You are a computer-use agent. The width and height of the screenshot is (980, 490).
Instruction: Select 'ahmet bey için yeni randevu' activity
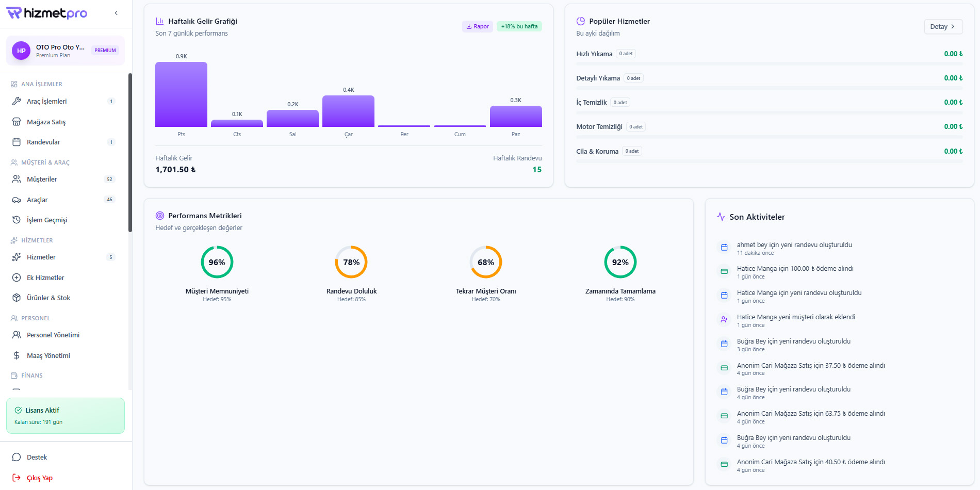pos(839,248)
